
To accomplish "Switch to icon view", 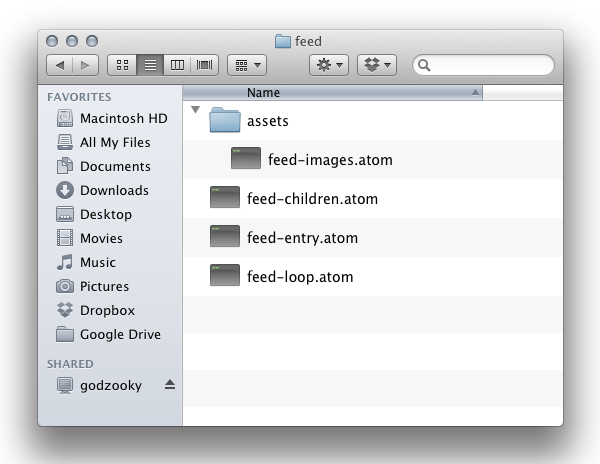I will [122, 65].
